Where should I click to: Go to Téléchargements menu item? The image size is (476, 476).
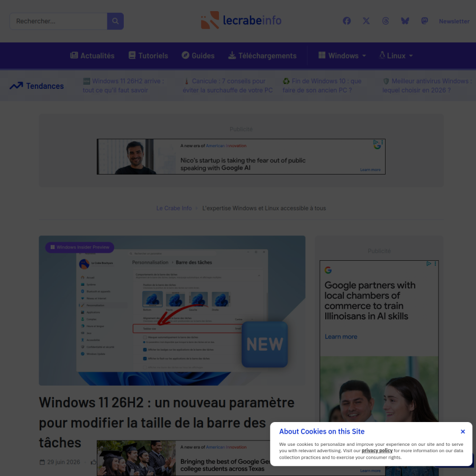(262, 56)
